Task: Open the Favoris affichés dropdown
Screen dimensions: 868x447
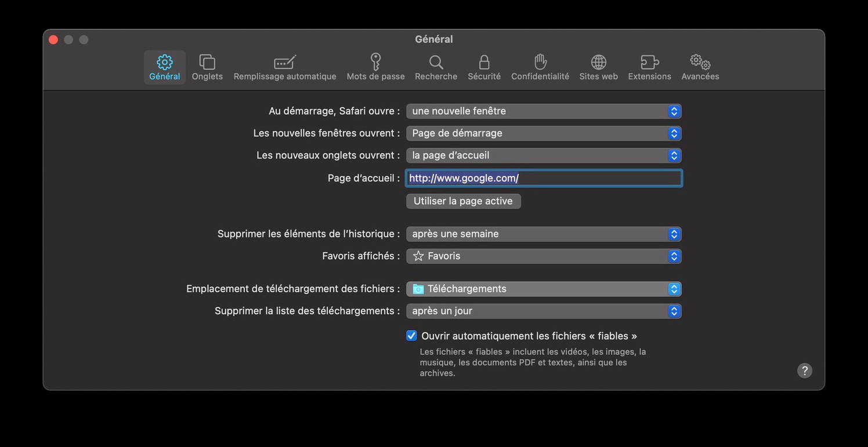Action: coord(543,256)
